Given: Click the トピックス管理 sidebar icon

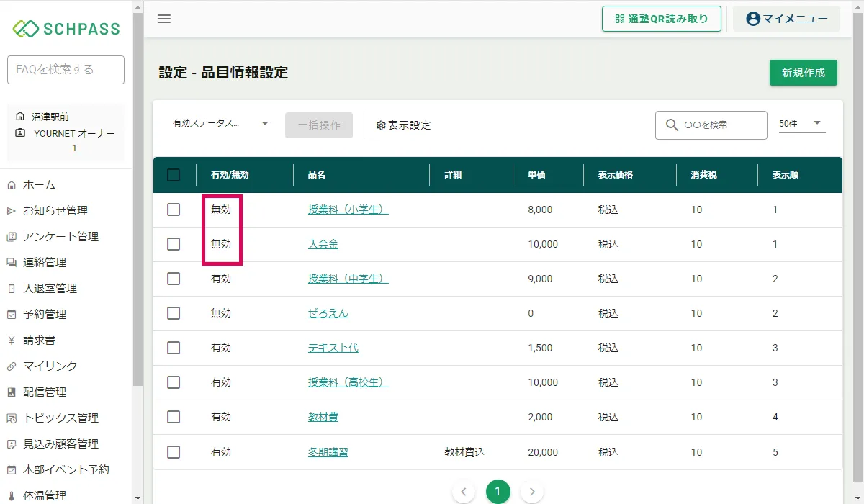Looking at the screenshot, I should pyautogui.click(x=12, y=418).
